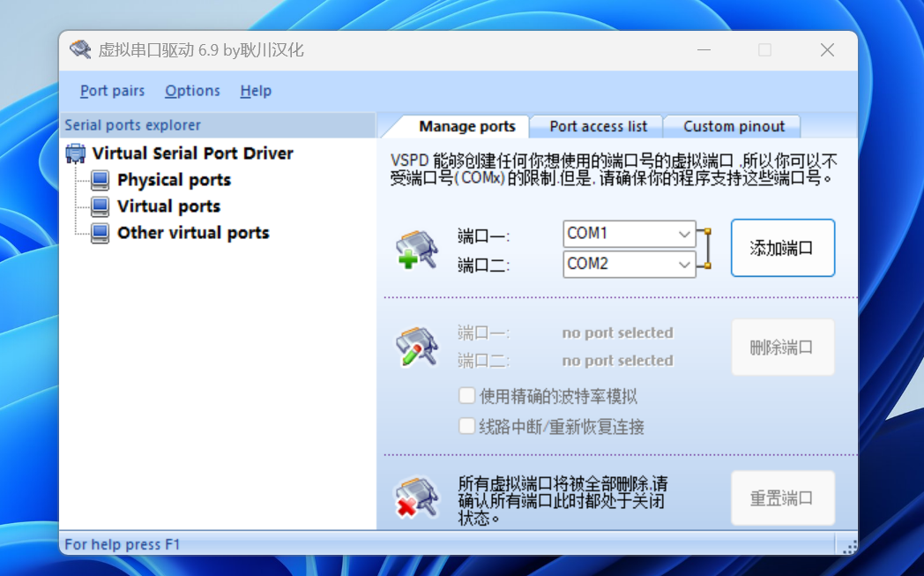
Task: Click the port pair link bracket icon
Action: coord(704,248)
